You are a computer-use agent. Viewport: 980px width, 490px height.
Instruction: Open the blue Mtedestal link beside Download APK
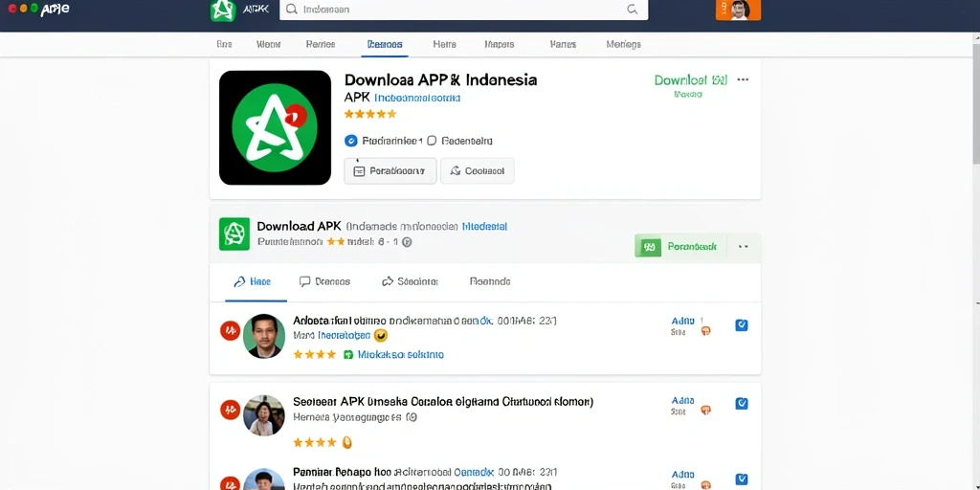[x=484, y=227]
